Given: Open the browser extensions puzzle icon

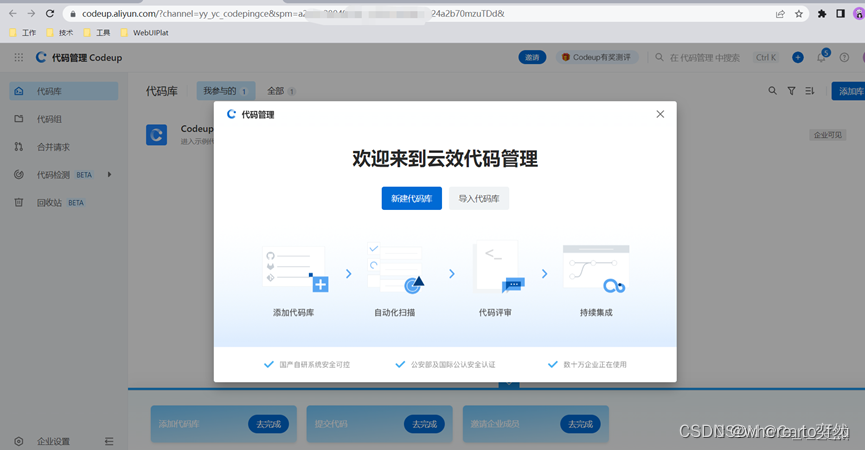Looking at the screenshot, I should [x=822, y=14].
